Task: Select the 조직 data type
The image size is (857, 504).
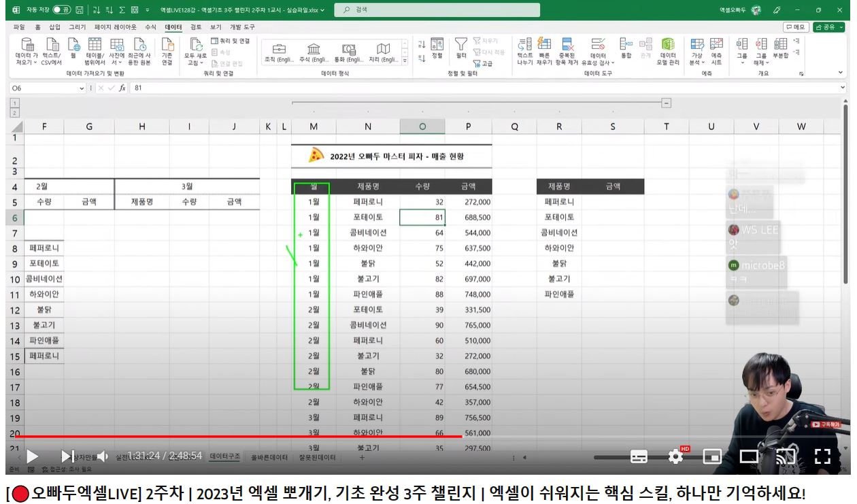Action: tap(279, 52)
